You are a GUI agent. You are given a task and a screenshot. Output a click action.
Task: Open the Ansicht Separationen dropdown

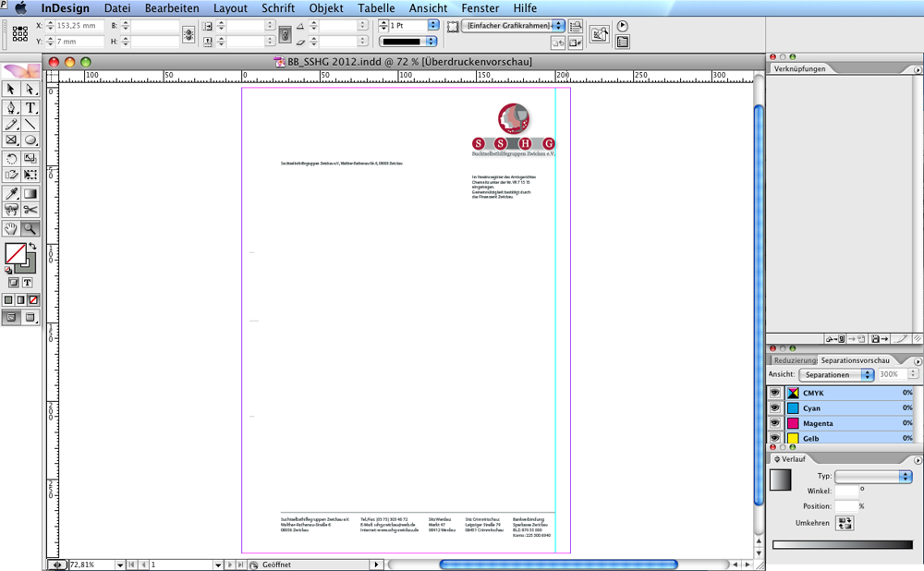click(836, 375)
